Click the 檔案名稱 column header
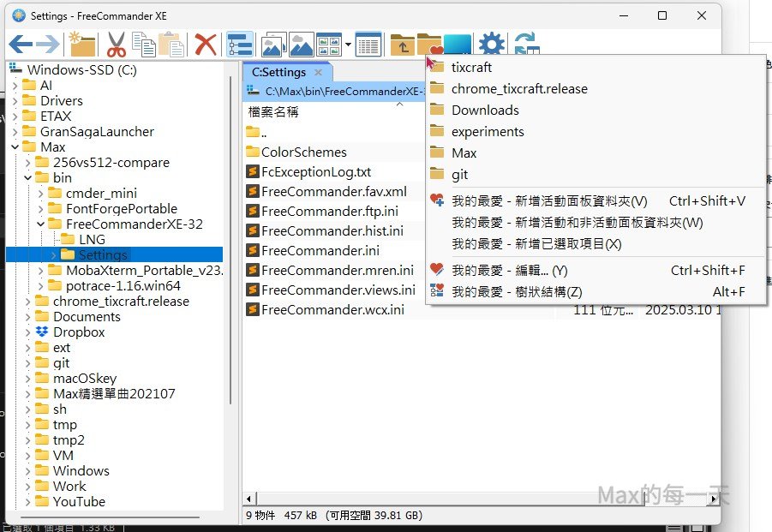Screen dimensions: 772x532 pyautogui.click(x=273, y=111)
